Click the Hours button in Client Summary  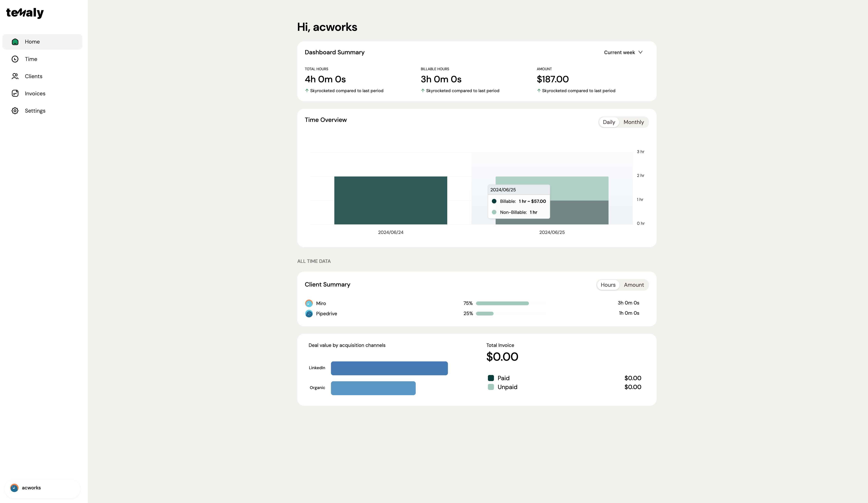click(x=608, y=285)
